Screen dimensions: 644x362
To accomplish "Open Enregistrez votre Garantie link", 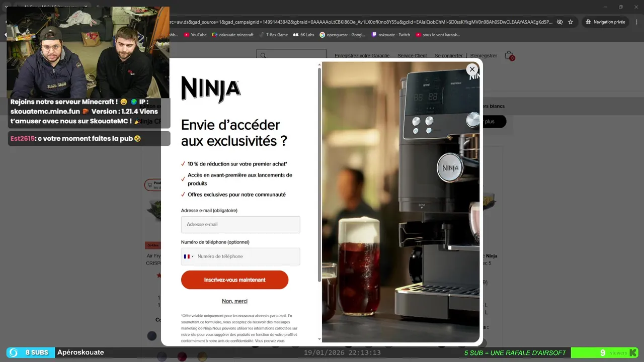I will pyautogui.click(x=362, y=56).
